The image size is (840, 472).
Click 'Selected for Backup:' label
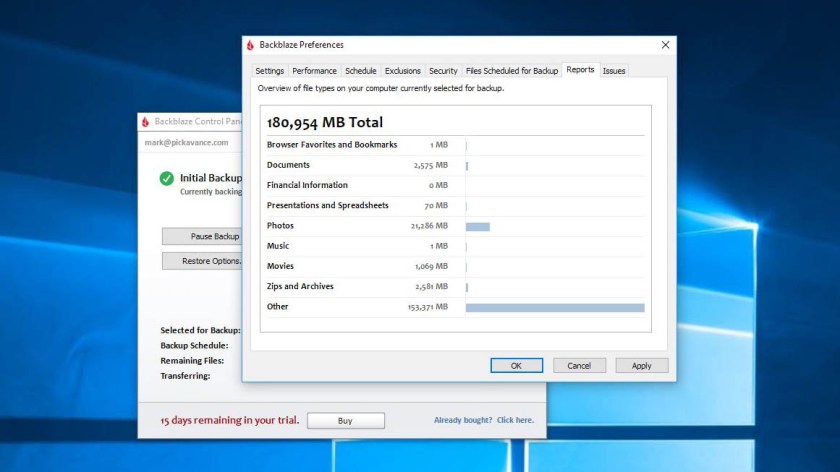click(200, 331)
